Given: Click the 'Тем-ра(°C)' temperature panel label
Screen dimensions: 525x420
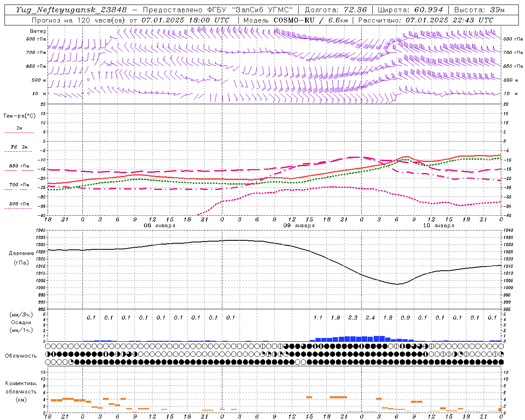Looking at the screenshot, I should point(19,116).
